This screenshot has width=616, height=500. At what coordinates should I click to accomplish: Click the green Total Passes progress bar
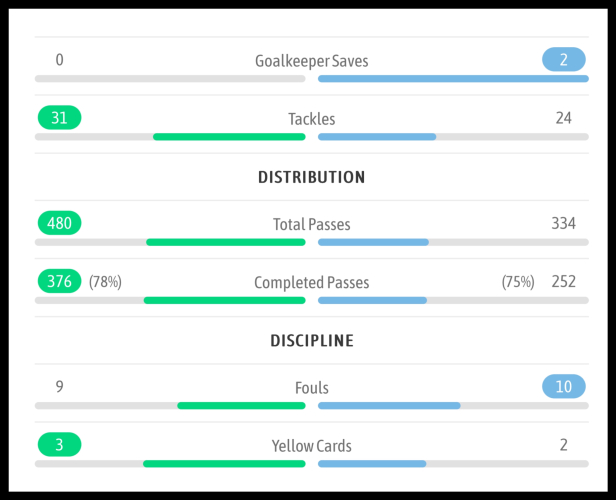(225, 242)
